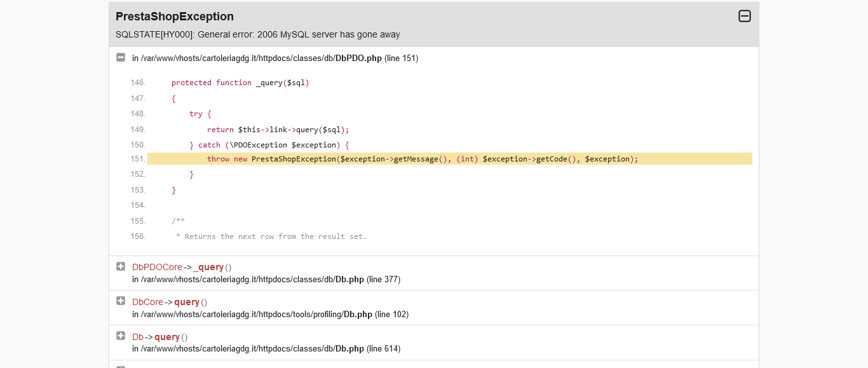Click the SQLSTATE MySQL server gone away message
The height and width of the screenshot is (368, 868).
pyautogui.click(x=257, y=34)
